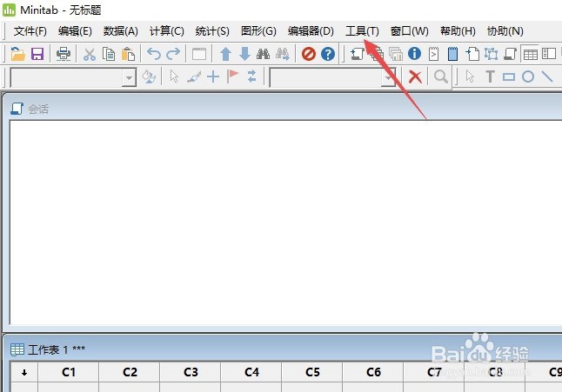Screen dimensions: 562x392
Task: Select column header C5
Action: pyautogui.click(x=312, y=372)
